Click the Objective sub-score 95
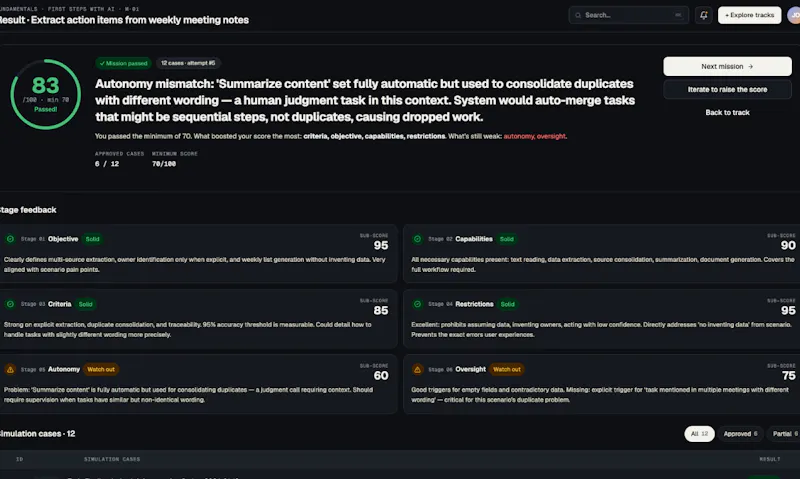The height and width of the screenshot is (479, 800). coord(381,245)
